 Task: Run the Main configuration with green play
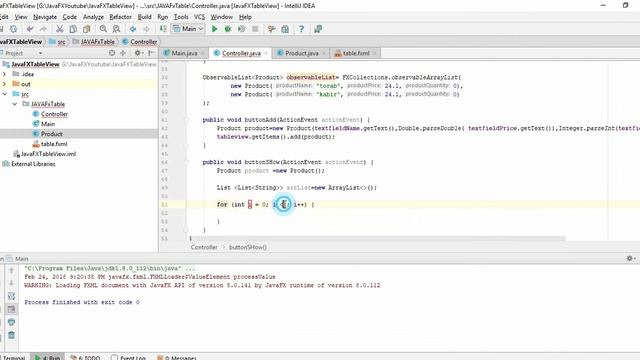coord(214,29)
